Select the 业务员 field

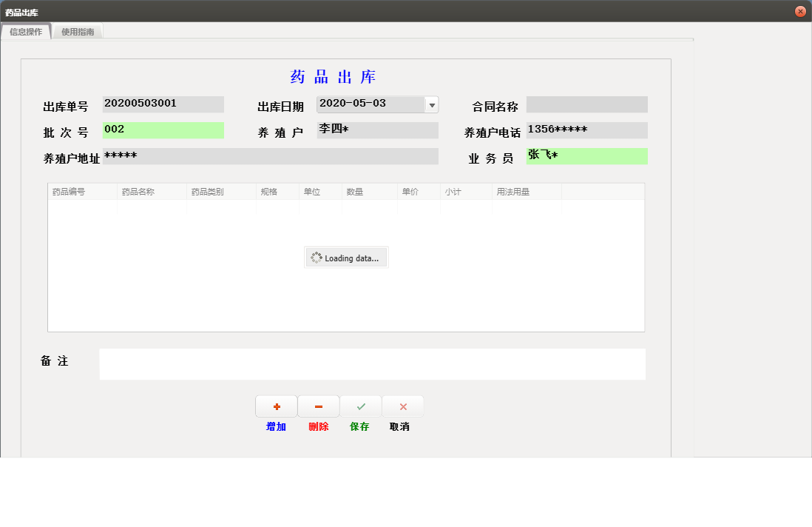tap(586, 156)
